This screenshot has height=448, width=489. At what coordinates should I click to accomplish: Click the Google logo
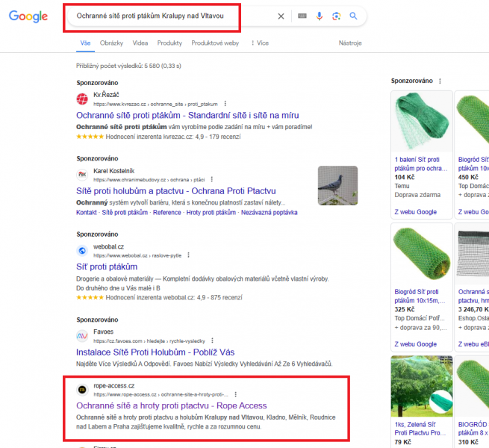click(28, 16)
